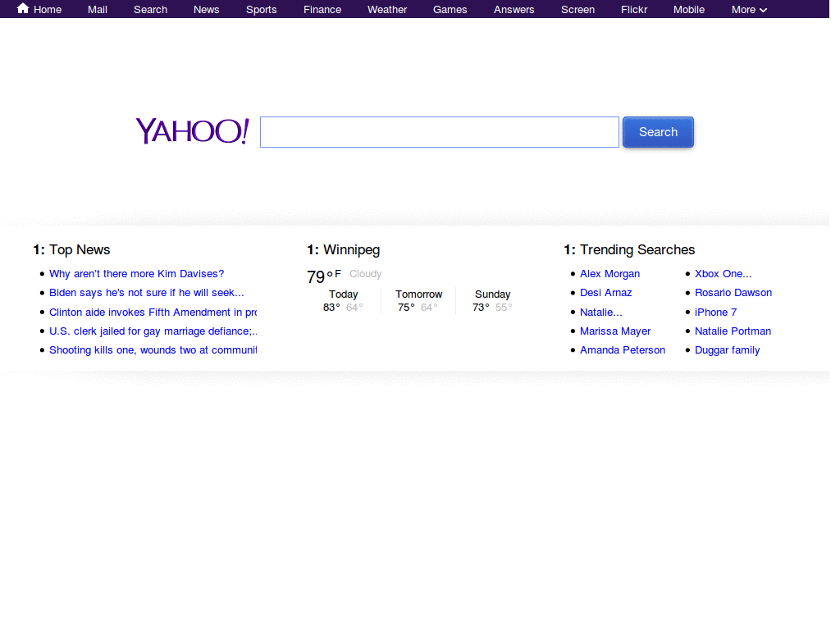Open the 'Natalie...' trending search

click(601, 312)
